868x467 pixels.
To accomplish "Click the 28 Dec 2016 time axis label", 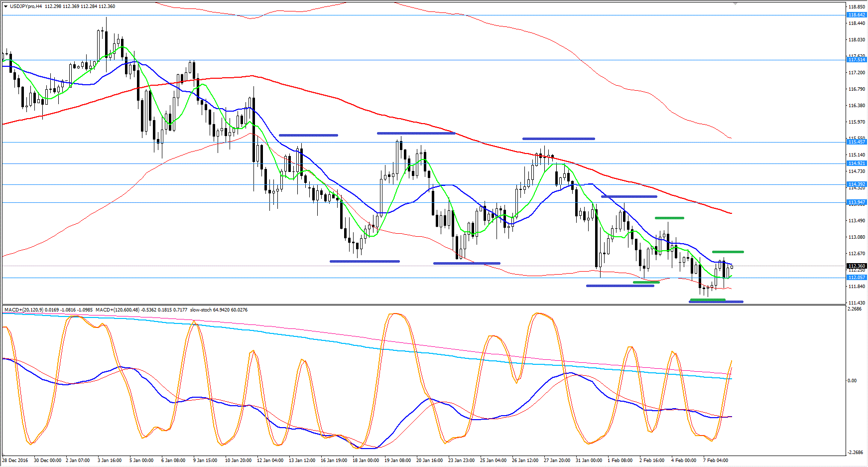I will 15,461.
